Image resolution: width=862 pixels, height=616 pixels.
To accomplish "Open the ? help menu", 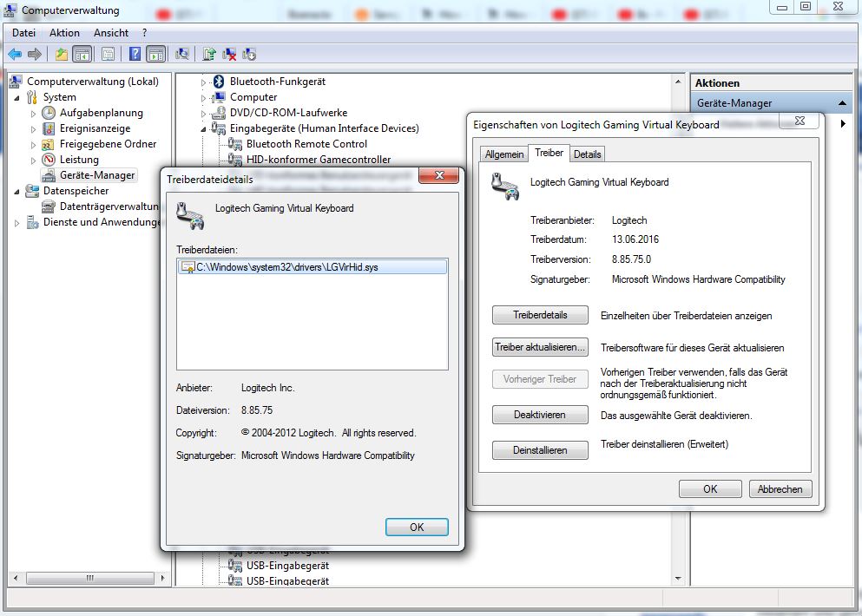I will click(x=145, y=33).
